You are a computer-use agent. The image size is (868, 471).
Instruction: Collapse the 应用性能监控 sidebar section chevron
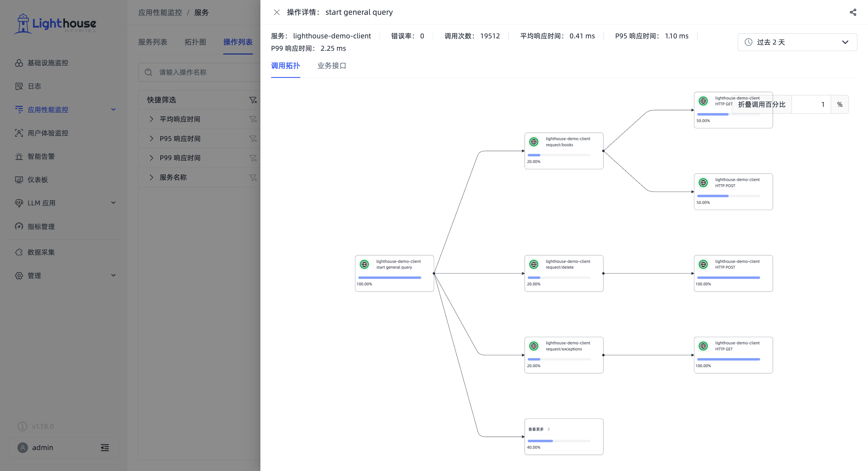click(113, 109)
